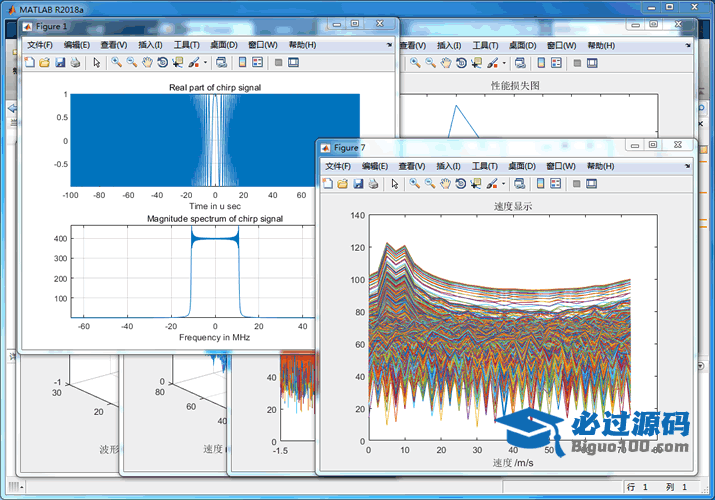This screenshot has width=715, height=500.
Task: Click Link Plot icon in 性能损失图 figure toolbar
Action: (520, 63)
